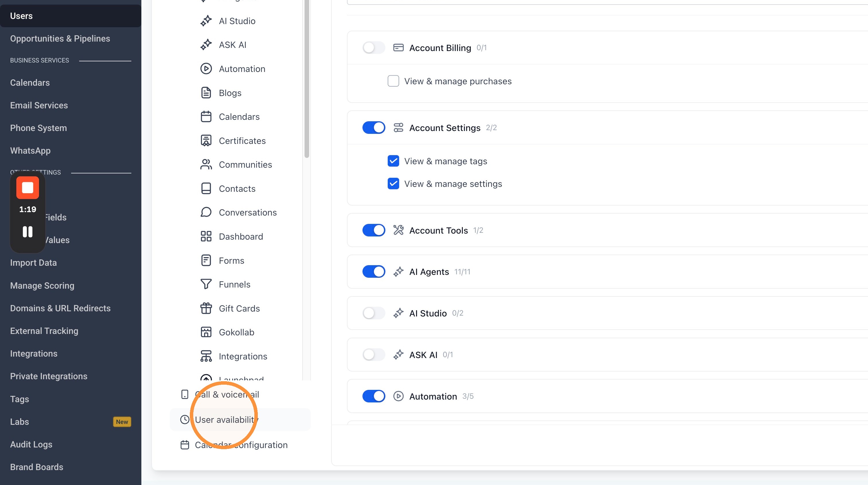This screenshot has width=868, height=485.
Task: Open Users in the settings sidebar
Action: point(71,16)
